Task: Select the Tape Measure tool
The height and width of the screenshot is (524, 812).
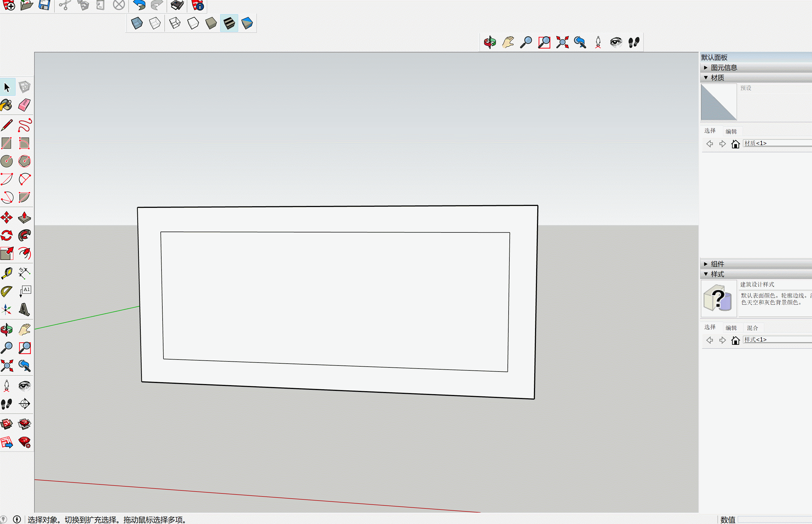Action: pyautogui.click(x=7, y=273)
